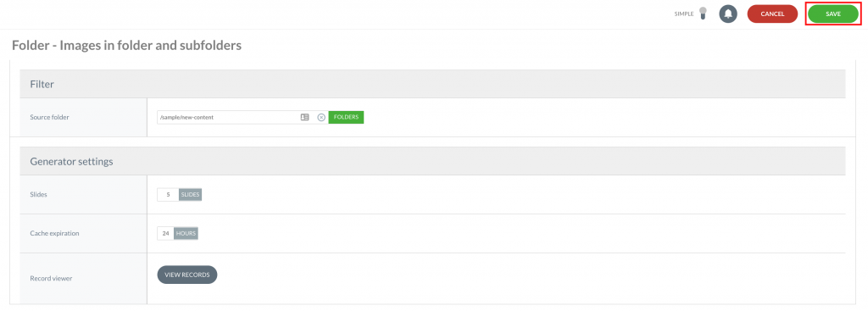
Task: Open the FOLDERS picker button
Action: (x=346, y=117)
